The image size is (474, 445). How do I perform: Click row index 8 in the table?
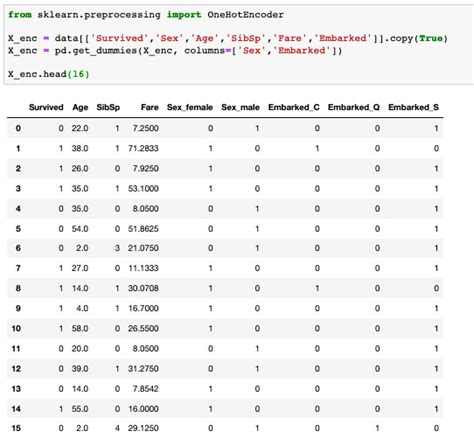coord(18,288)
